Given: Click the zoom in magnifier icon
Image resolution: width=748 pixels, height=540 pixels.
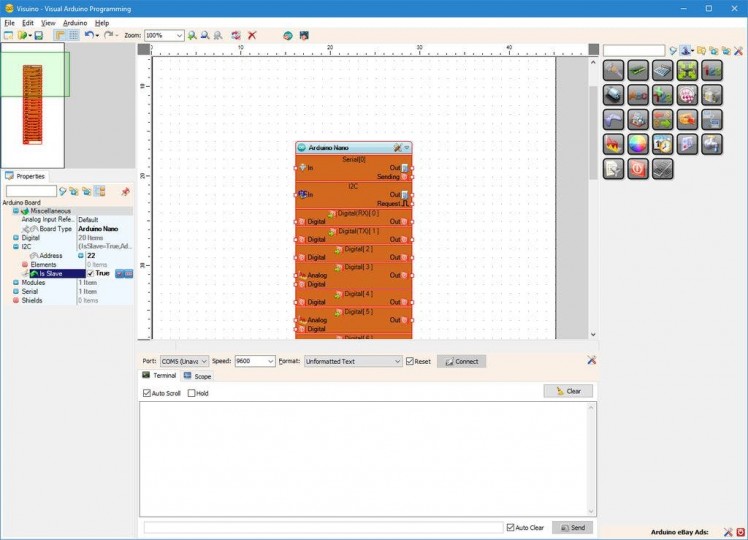Looking at the screenshot, I should pyautogui.click(x=192, y=35).
